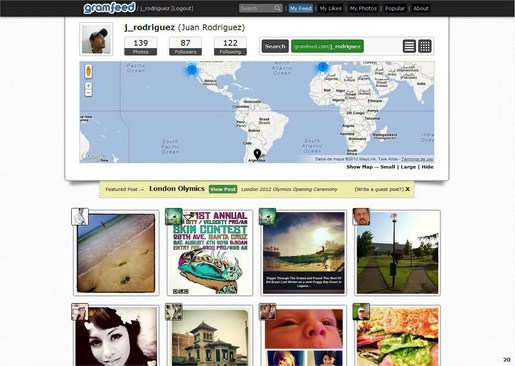Open the London Olymics featured title

click(x=177, y=189)
